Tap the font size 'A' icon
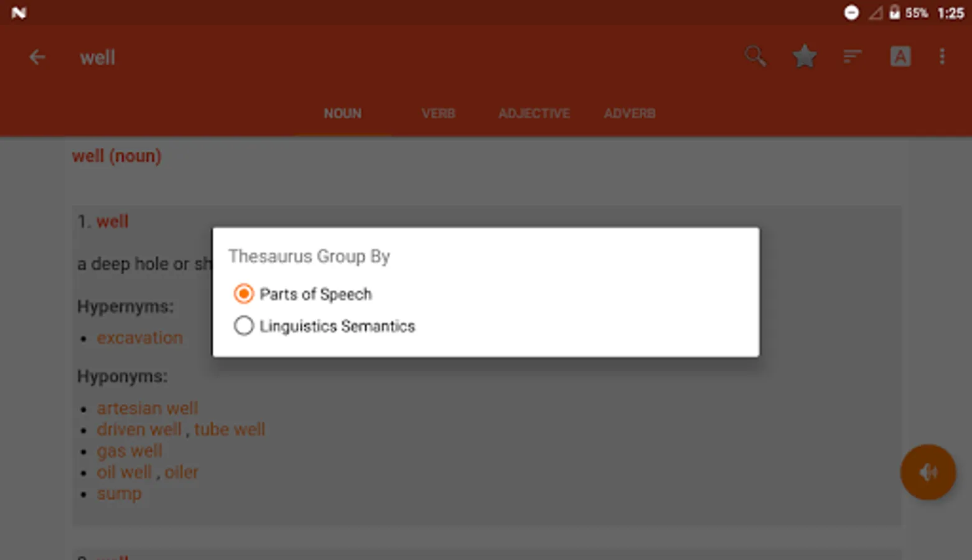972x560 pixels. 900,57
